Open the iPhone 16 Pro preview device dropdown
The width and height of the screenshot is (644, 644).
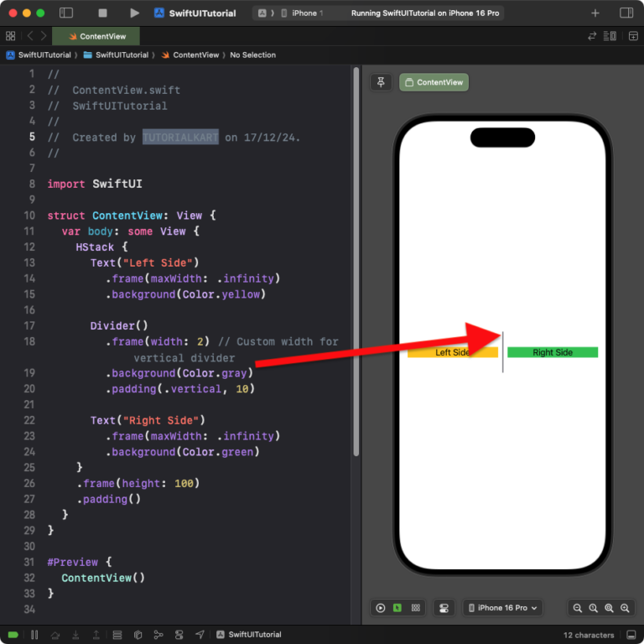(503, 608)
